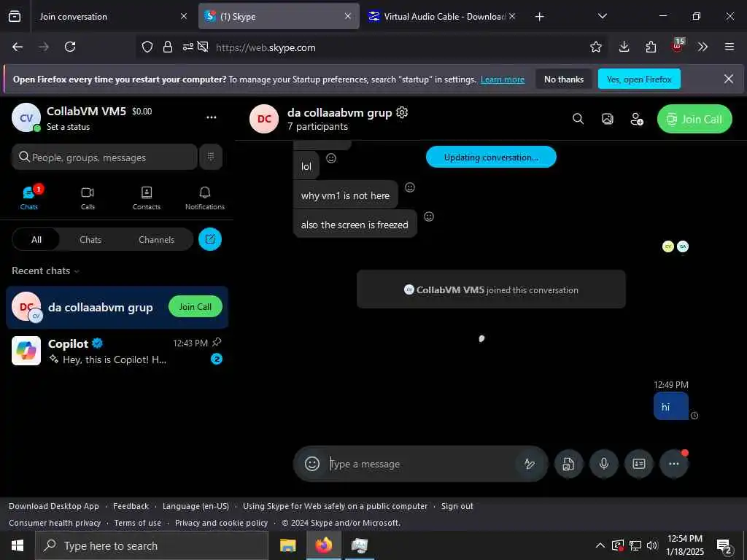747x560 pixels.
Task: Collapse the Recent chats list
Action: pyautogui.click(x=46, y=271)
